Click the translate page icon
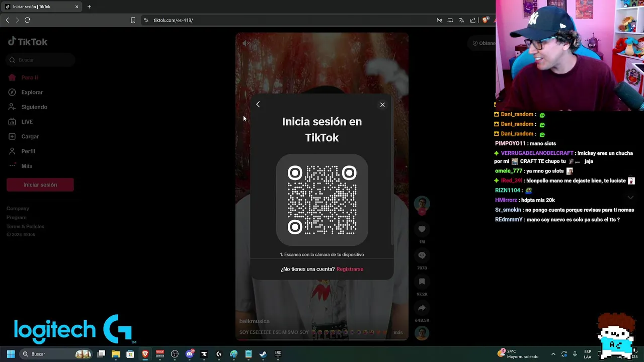The image size is (644, 362). tap(461, 20)
